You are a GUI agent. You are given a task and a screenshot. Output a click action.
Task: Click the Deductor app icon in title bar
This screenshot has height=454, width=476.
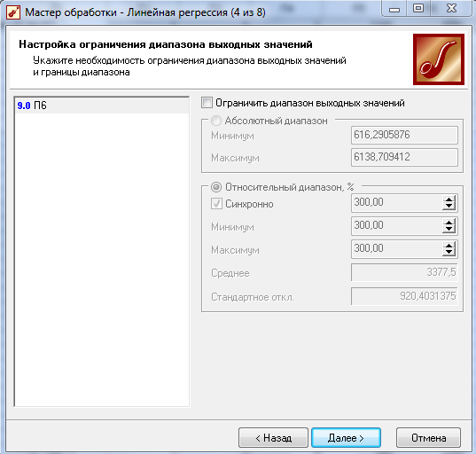click(x=13, y=12)
